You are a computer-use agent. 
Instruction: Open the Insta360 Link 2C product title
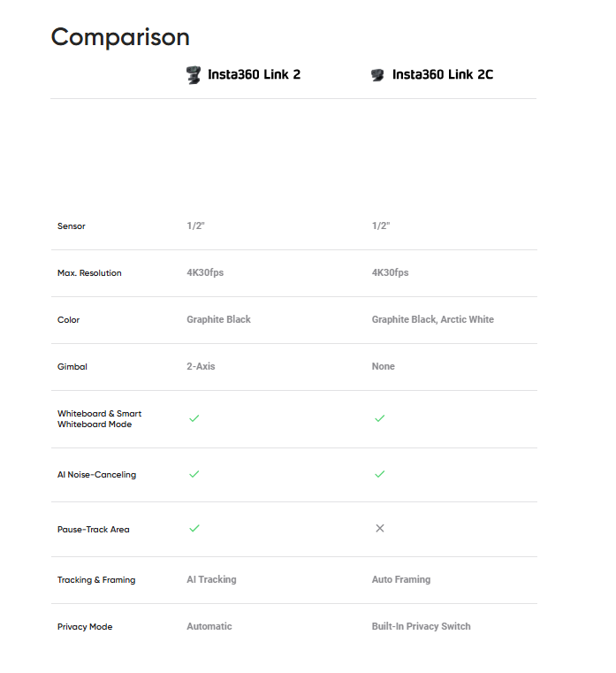coord(443,74)
